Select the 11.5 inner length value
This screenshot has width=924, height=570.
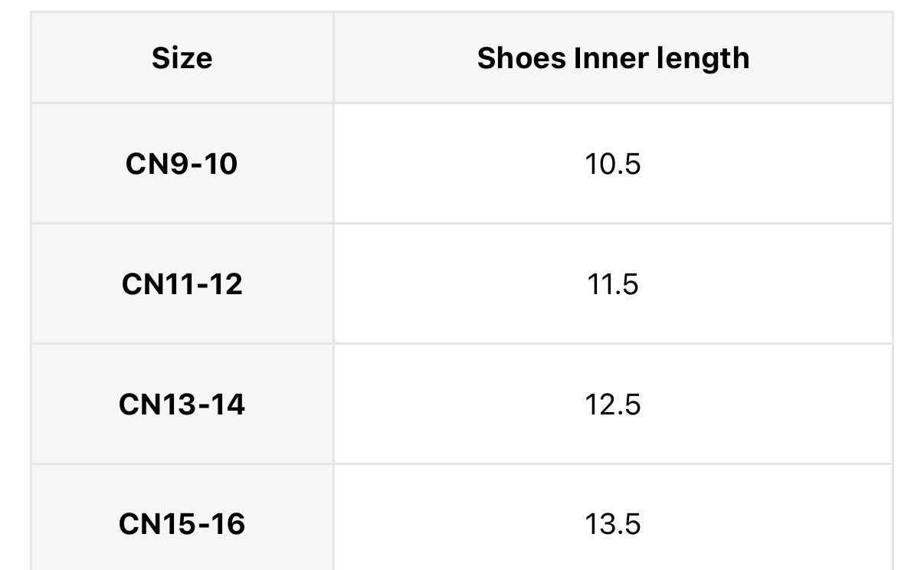pos(613,284)
